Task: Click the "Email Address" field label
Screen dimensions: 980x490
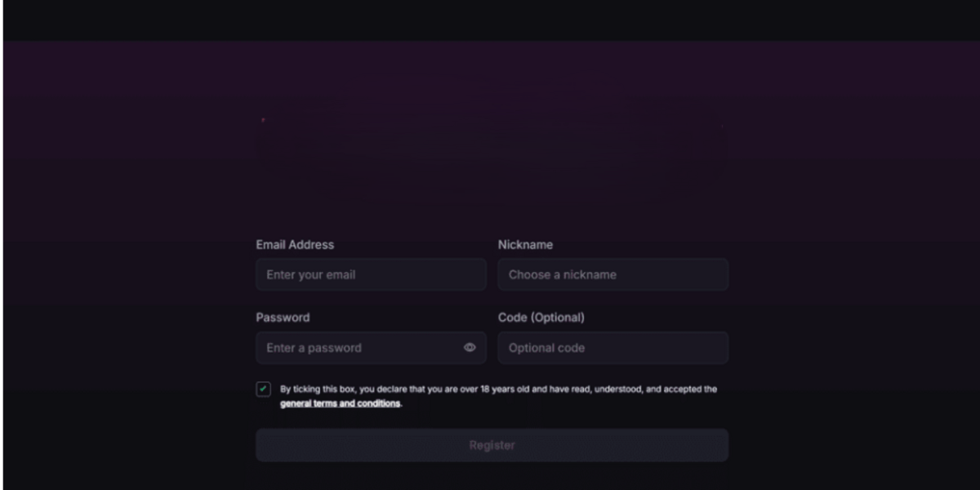Action: pos(295,245)
